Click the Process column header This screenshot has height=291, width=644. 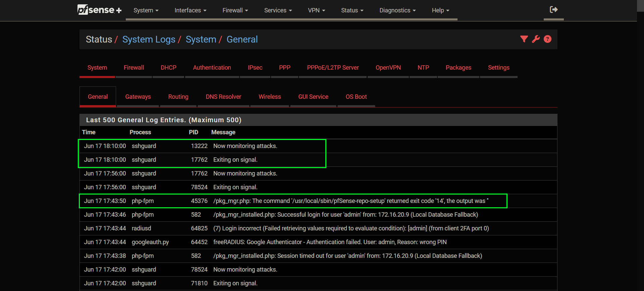(x=140, y=132)
